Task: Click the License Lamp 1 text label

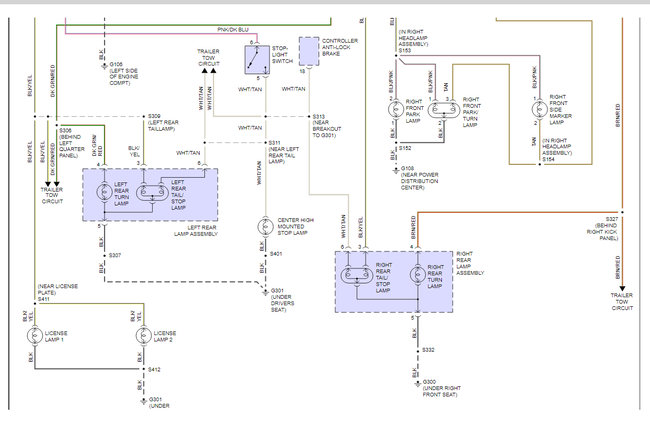Action: [56, 336]
